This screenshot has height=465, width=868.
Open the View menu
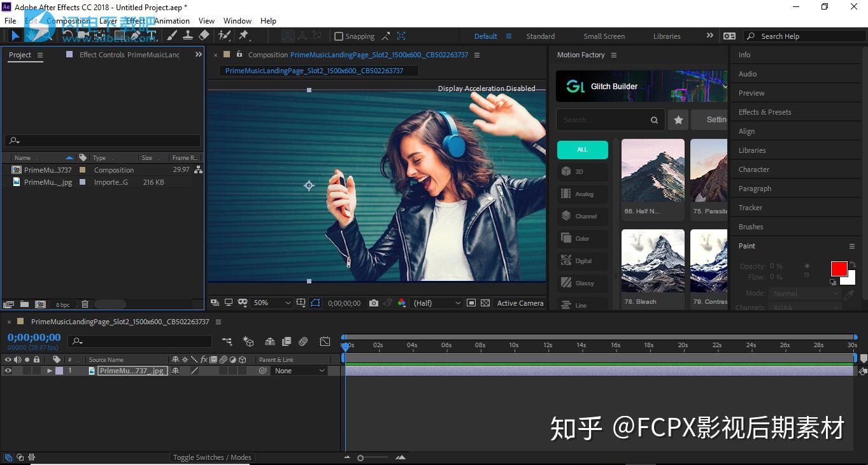pyautogui.click(x=206, y=20)
